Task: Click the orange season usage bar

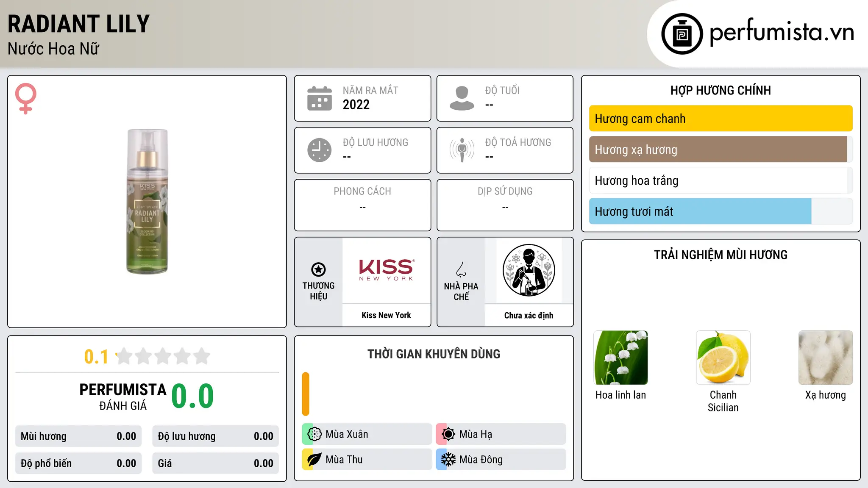Action: pyautogui.click(x=306, y=394)
